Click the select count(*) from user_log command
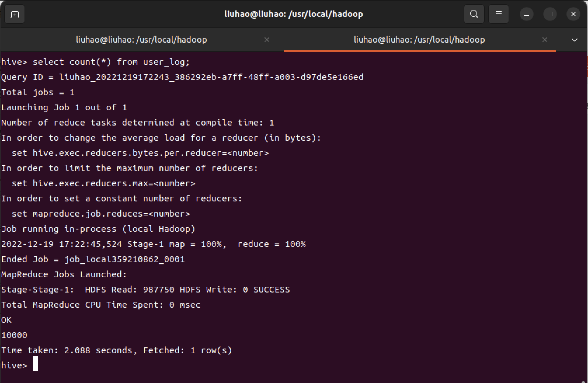 click(111, 62)
